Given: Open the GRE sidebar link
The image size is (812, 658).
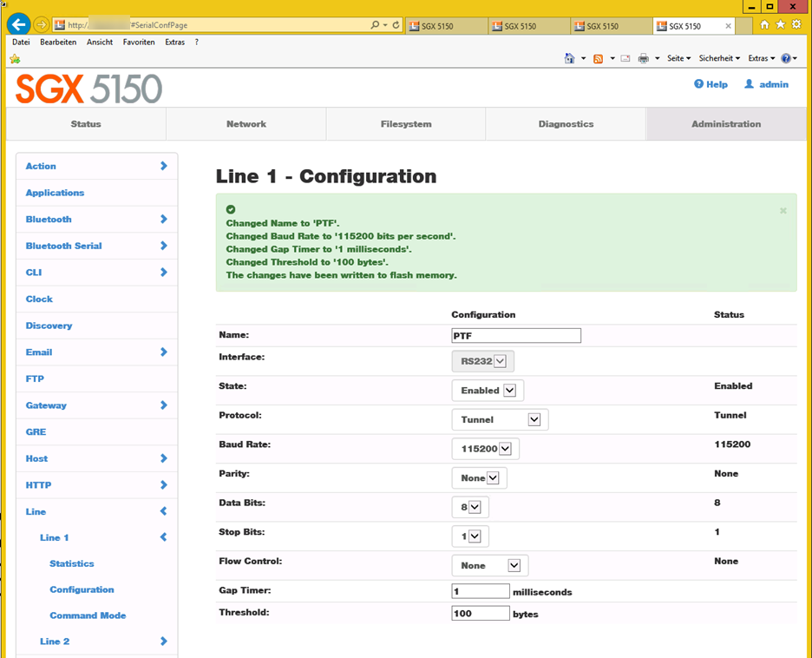Looking at the screenshot, I should pos(36,431).
